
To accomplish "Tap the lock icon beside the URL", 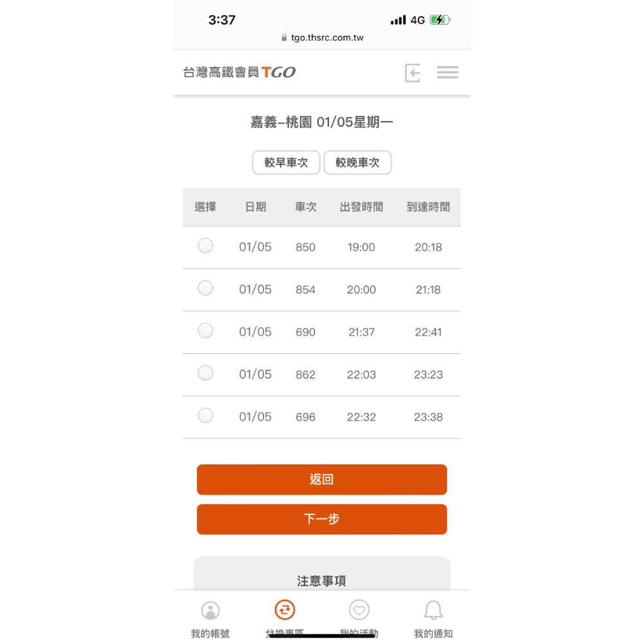I will click(284, 38).
